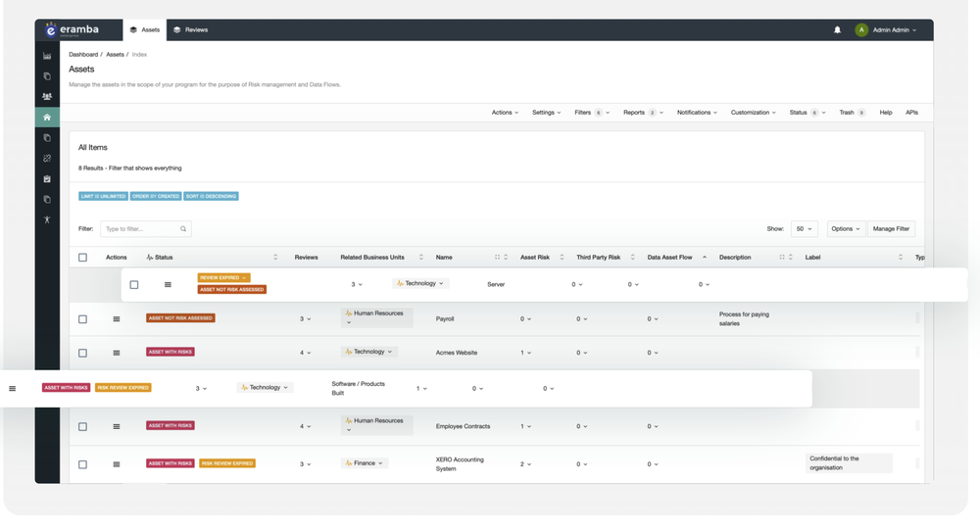Expand the Finance business unit dropdown
This screenshot has height=530, width=980.
tap(365, 463)
